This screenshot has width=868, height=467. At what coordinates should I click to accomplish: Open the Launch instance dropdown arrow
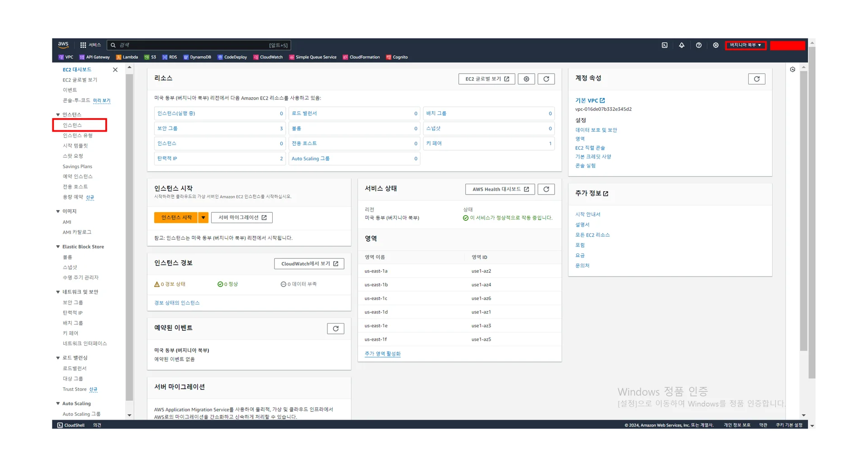(x=203, y=218)
